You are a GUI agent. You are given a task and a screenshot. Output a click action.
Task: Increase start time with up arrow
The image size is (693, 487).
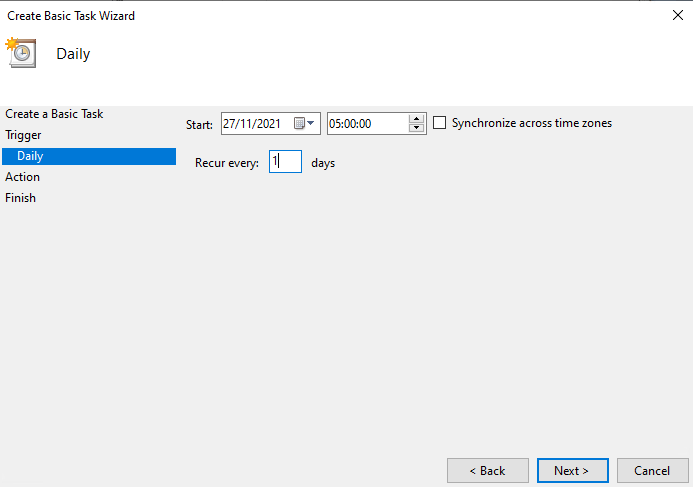tap(416, 119)
